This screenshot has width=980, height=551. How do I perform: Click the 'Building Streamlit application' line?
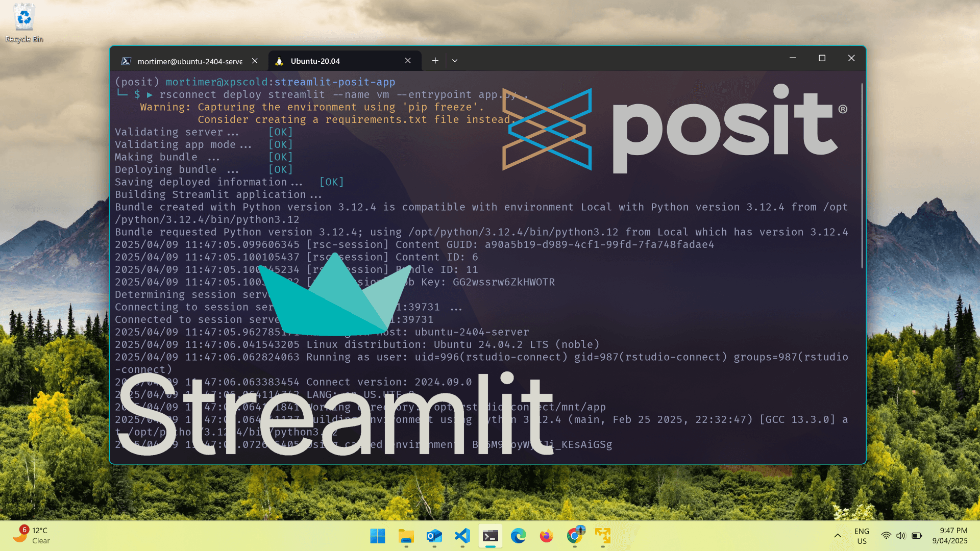point(218,194)
